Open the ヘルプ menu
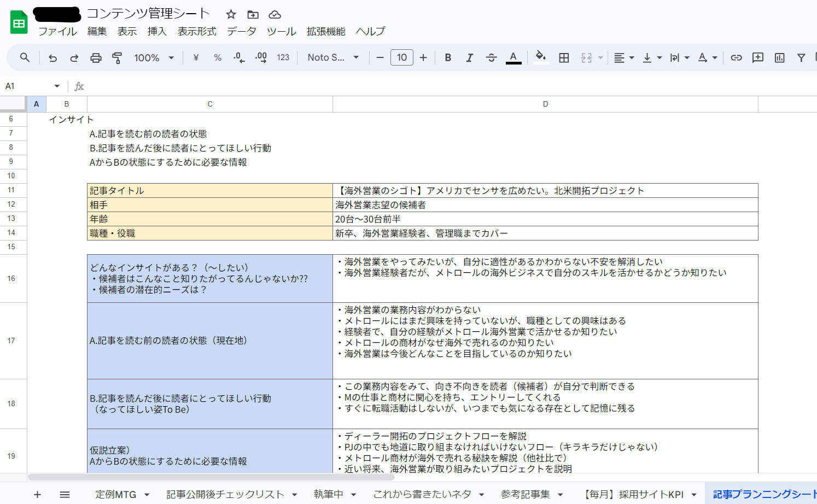 tap(371, 31)
